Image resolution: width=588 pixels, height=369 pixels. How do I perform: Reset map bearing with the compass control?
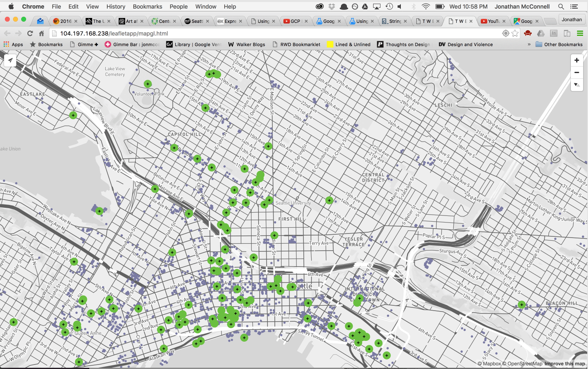(577, 85)
